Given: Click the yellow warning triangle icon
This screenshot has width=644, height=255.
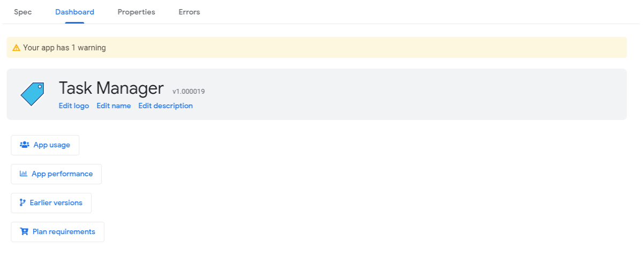Looking at the screenshot, I should pyautogui.click(x=16, y=48).
